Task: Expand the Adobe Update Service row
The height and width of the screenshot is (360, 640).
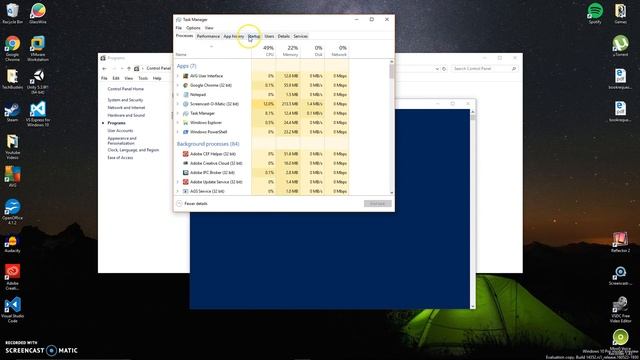Action: click(x=178, y=182)
